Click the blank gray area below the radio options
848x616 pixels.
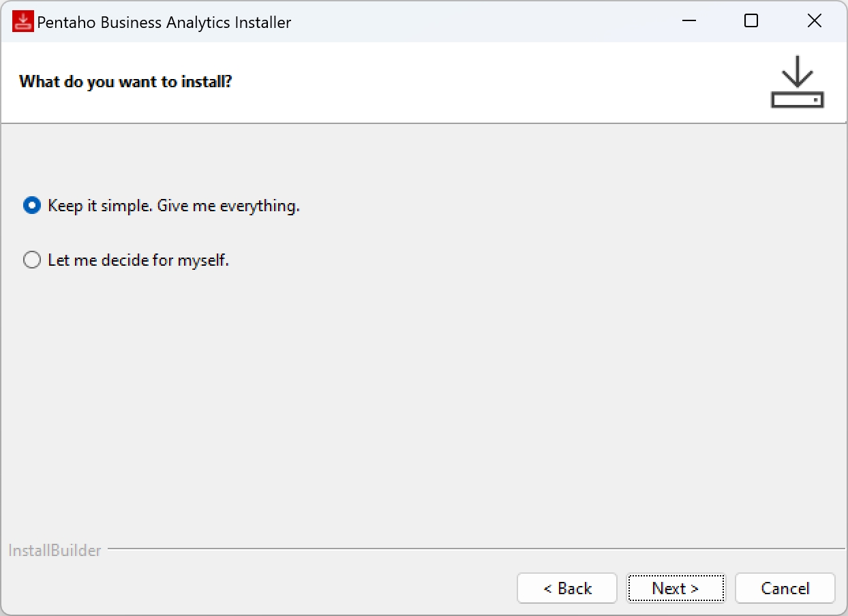point(423,395)
